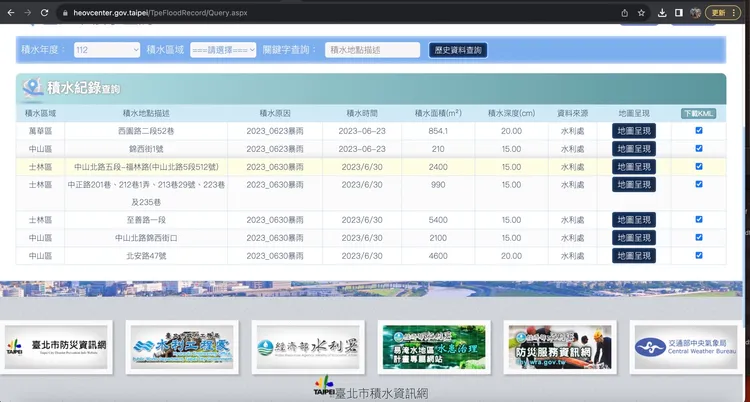Viewport: 750px width, 402px height.
Task: Click 地圖呈現 button for 錦西街1號 row
Action: pos(633,148)
